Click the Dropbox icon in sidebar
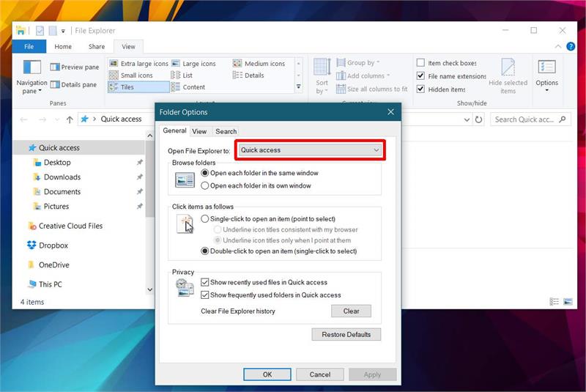 click(x=31, y=245)
